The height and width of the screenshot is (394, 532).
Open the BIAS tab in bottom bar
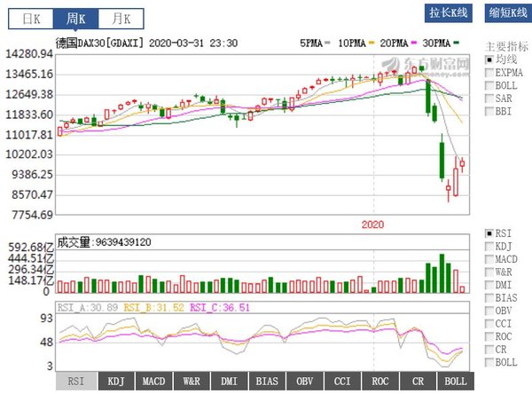[x=267, y=381]
